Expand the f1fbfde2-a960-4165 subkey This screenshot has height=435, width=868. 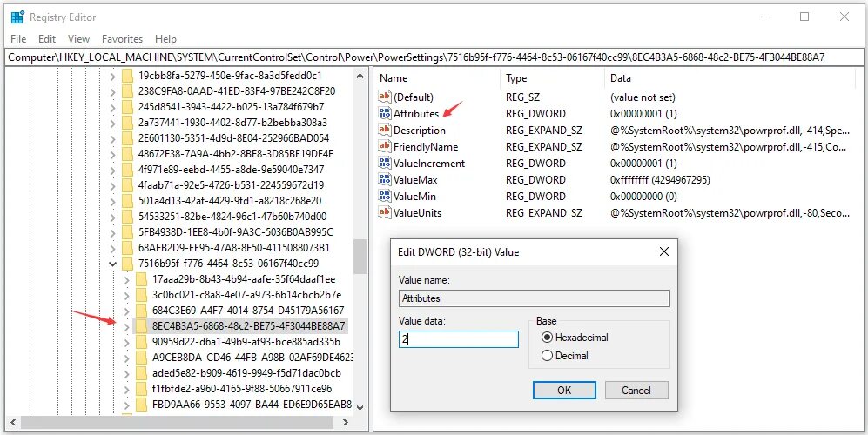click(x=127, y=389)
